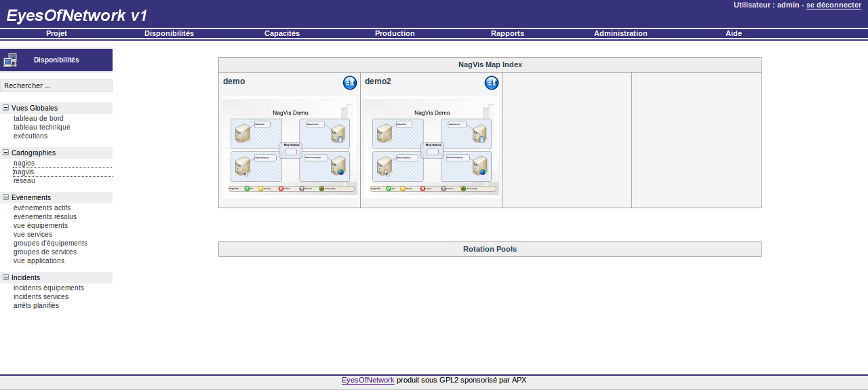Click the se déconnecter logout link
868x390 pixels.
coord(833,5)
